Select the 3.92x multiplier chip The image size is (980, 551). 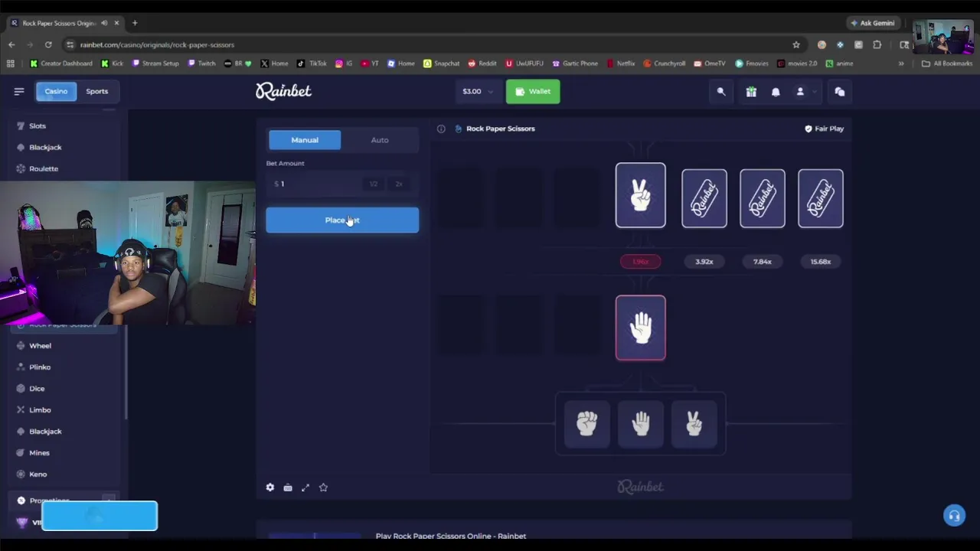click(704, 262)
